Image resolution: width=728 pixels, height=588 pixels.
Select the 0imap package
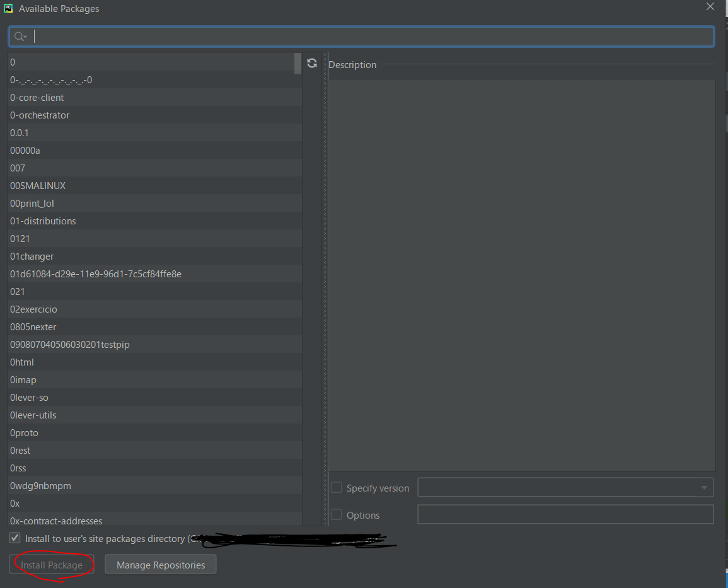coord(154,379)
